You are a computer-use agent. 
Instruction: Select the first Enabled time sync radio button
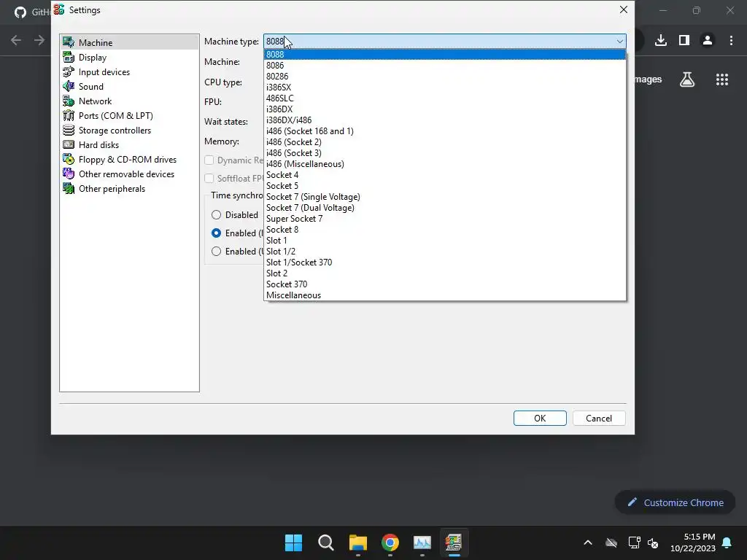216,233
